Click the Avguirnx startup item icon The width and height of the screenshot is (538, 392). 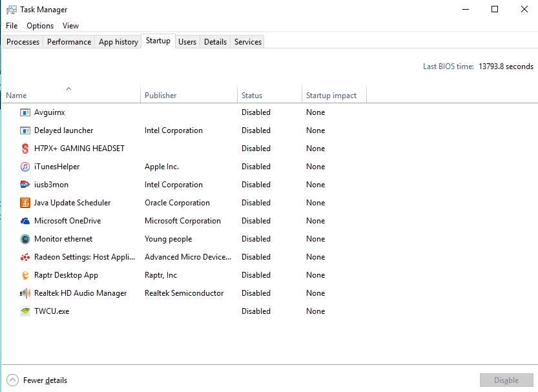[x=25, y=112]
